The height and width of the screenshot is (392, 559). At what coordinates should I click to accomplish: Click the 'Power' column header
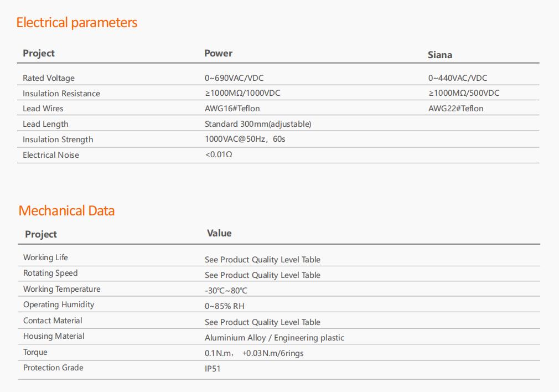218,53
